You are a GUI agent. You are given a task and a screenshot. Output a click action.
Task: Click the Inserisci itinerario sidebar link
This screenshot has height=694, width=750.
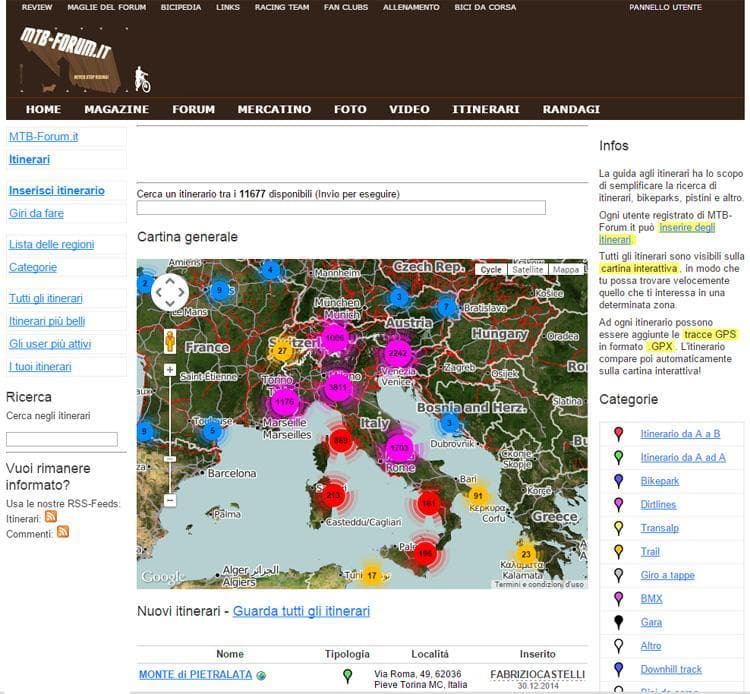pos(56,190)
